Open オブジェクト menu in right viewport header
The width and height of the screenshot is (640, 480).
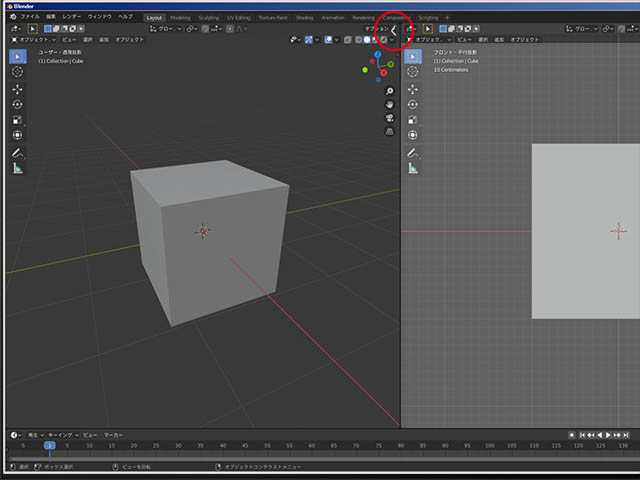coord(524,40)
